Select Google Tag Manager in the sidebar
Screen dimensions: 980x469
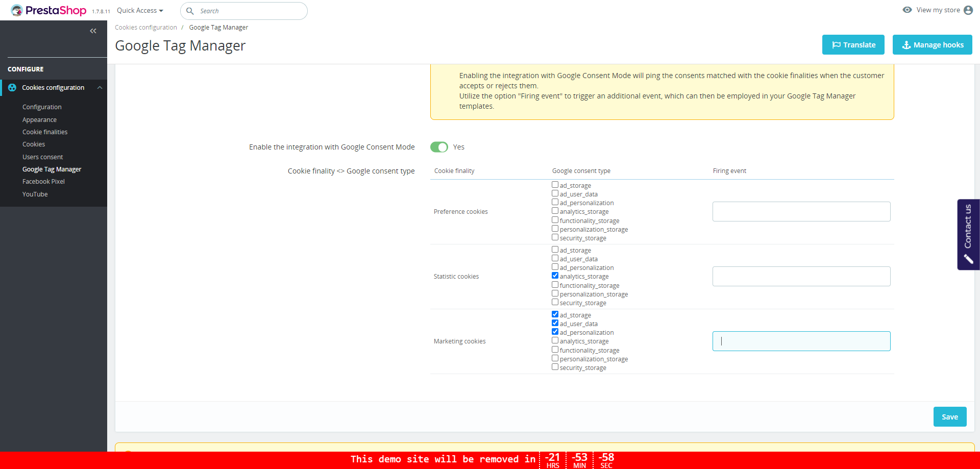52,169
